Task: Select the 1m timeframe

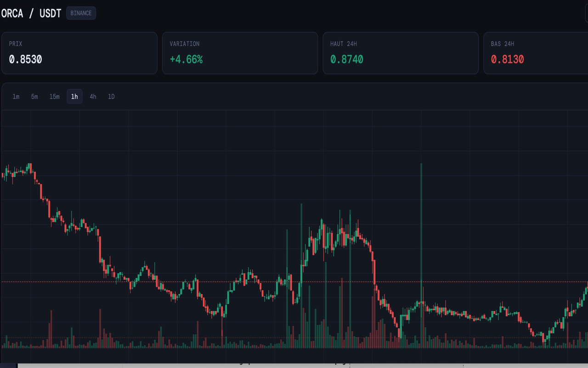Action: (16, 97)
